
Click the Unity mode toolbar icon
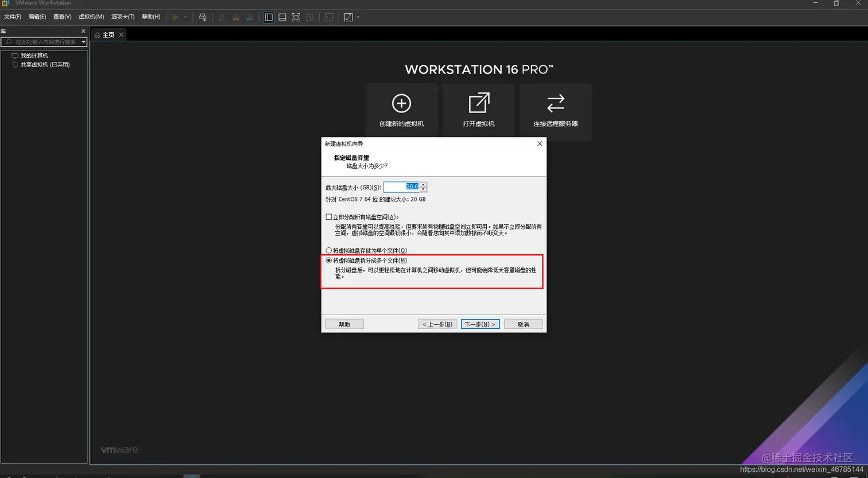(310, 17)
